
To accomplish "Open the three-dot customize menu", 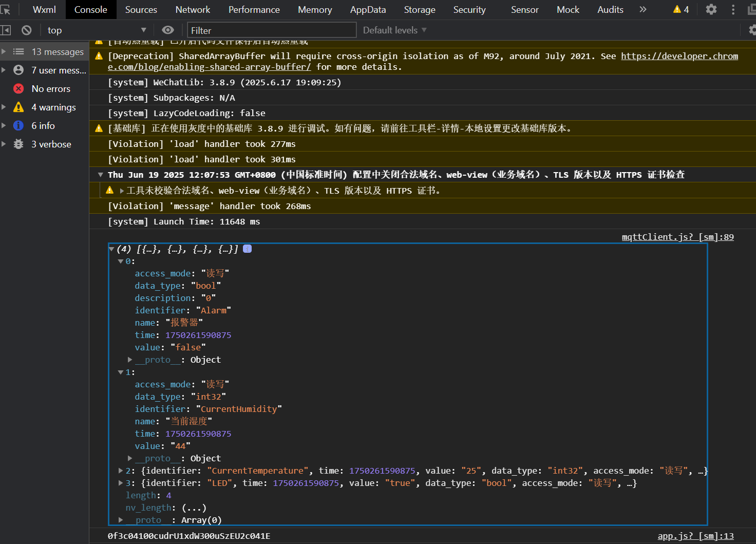I will (x=733, y=9).
